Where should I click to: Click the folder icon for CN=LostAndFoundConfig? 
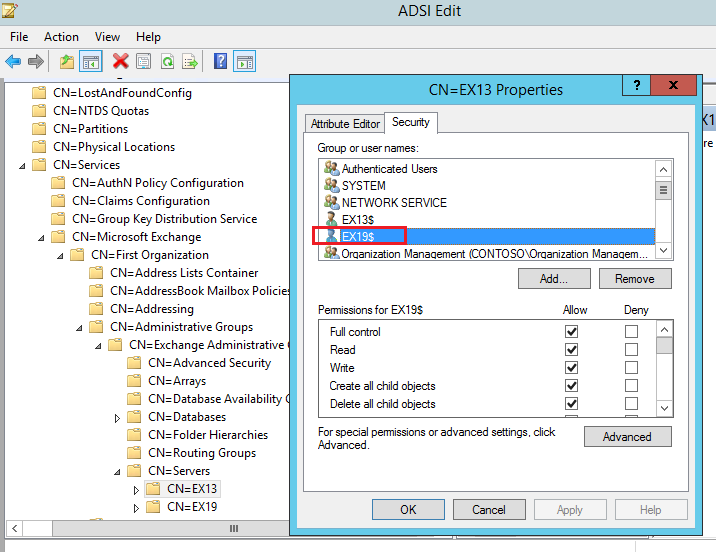coord(39,93)
